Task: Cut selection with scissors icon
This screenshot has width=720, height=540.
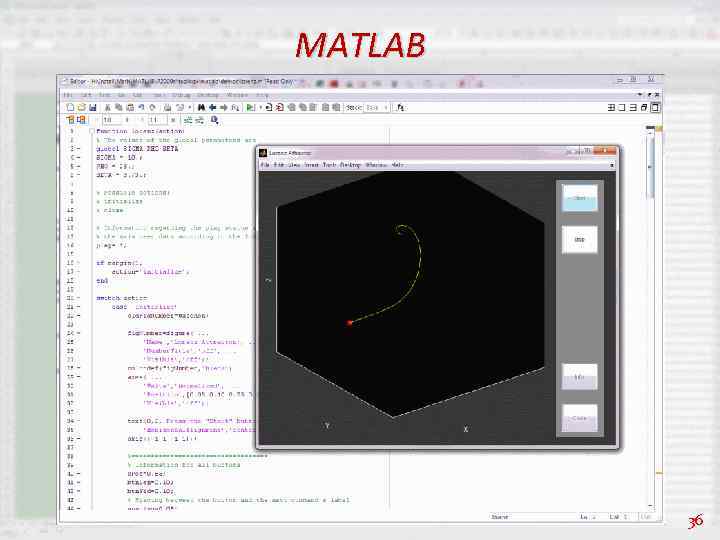Action: click(x=107, y=107)
